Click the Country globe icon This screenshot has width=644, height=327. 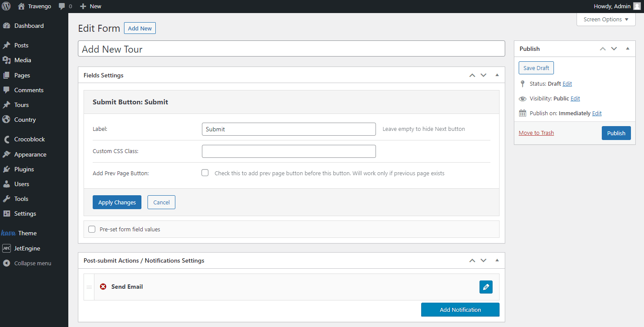[x=7, y=120]
